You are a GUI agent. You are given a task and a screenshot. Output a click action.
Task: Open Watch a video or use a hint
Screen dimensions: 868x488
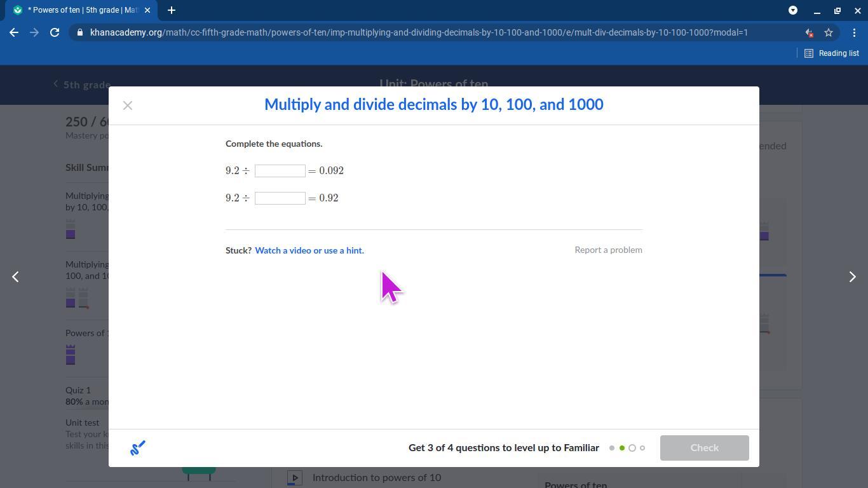(x=309, y=250)
